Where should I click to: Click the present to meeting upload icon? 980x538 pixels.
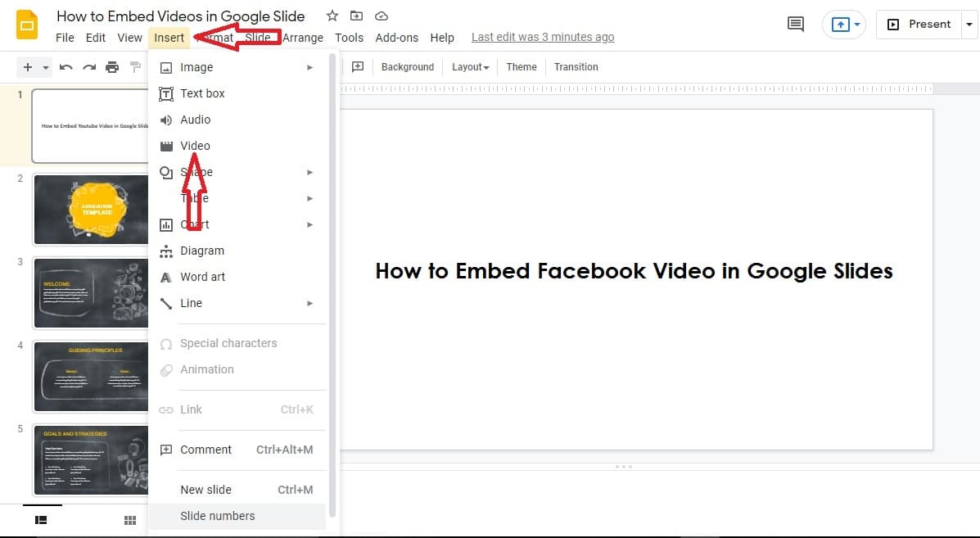click(840, 25)
